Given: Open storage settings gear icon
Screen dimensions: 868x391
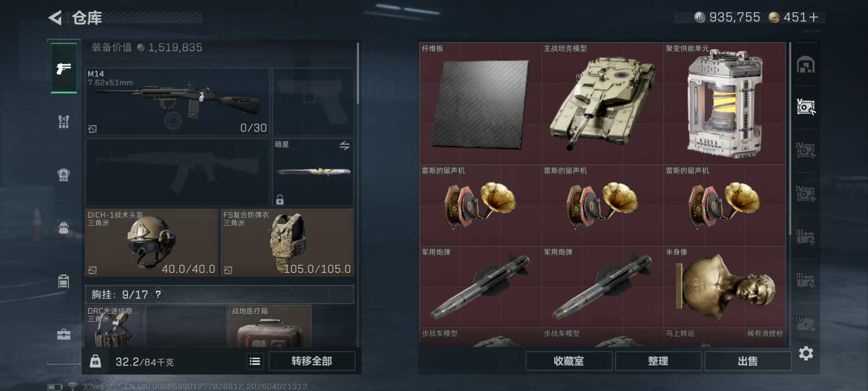Looking at the screenshot, I should pos(806,353).
